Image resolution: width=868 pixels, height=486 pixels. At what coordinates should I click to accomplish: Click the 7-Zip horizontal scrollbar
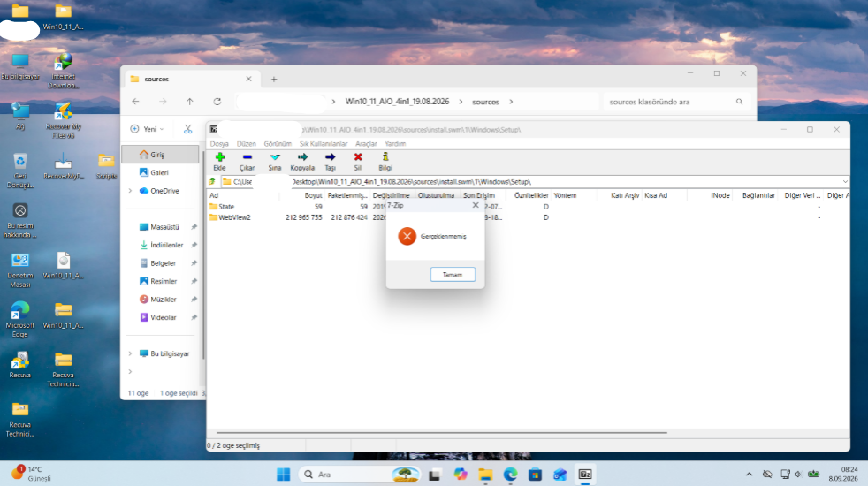click(442, 432)
